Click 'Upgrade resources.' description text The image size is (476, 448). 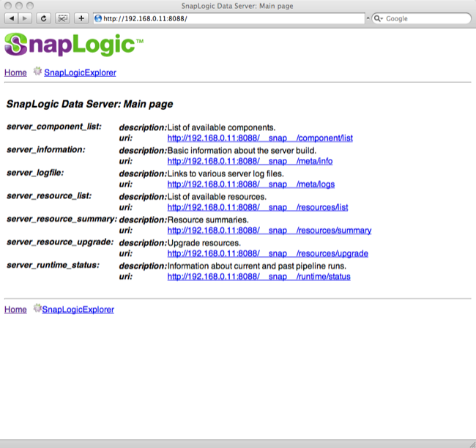click(204, 243)
